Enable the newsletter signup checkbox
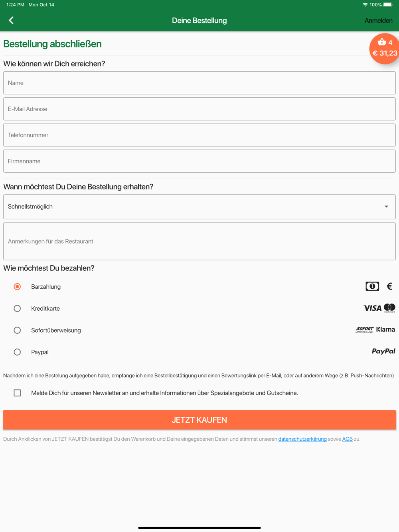Screen dimensions: 399x532 (x=17, y=393)
